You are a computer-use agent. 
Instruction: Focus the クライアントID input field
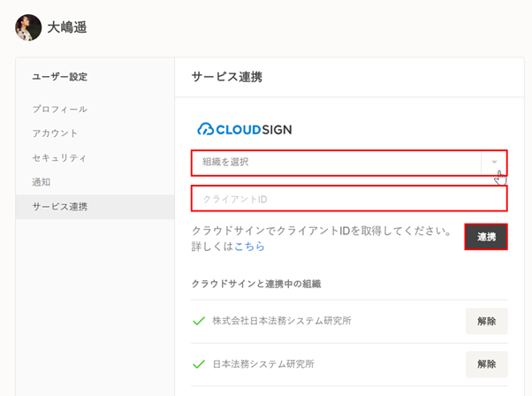point(349,199)
